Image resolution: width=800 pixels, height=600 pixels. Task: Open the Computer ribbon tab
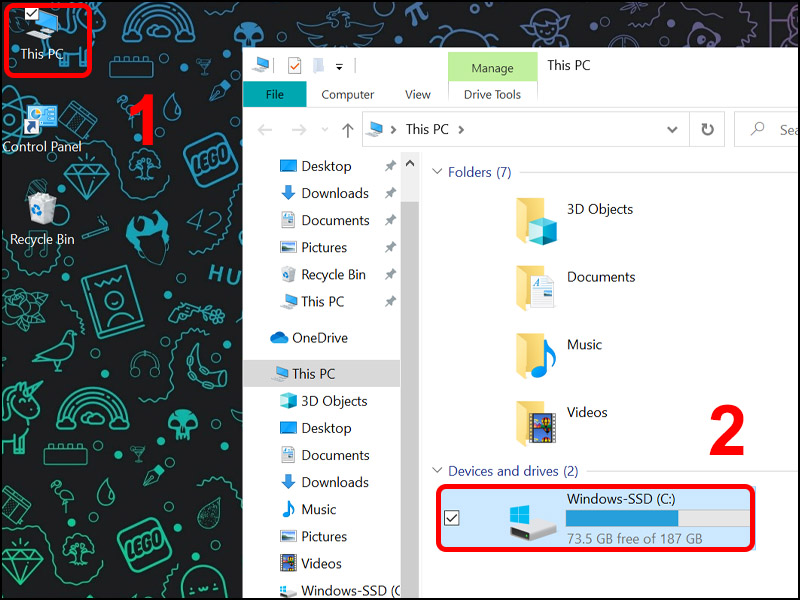click(347, 95)
